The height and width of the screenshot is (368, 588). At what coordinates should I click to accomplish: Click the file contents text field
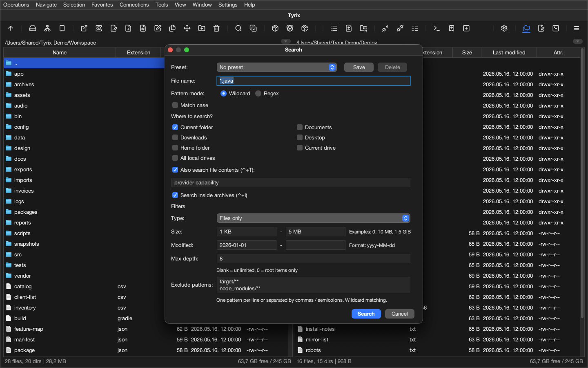pos(291,183)
